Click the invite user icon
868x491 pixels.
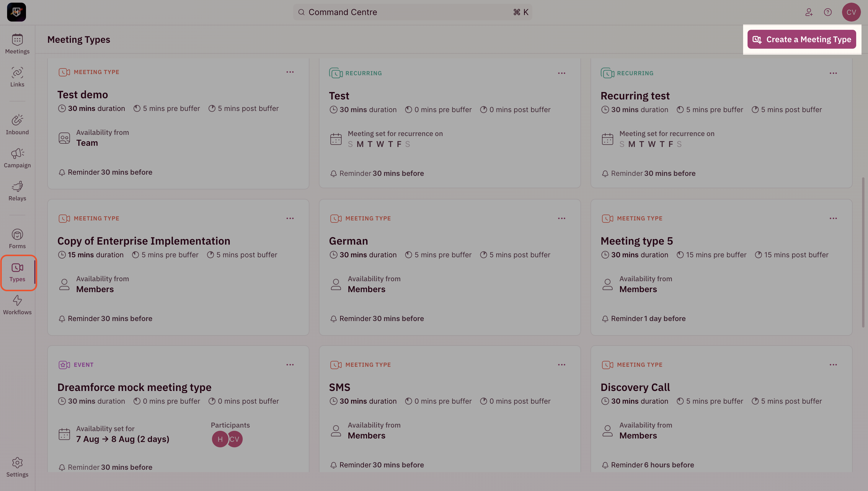point(809,12)
